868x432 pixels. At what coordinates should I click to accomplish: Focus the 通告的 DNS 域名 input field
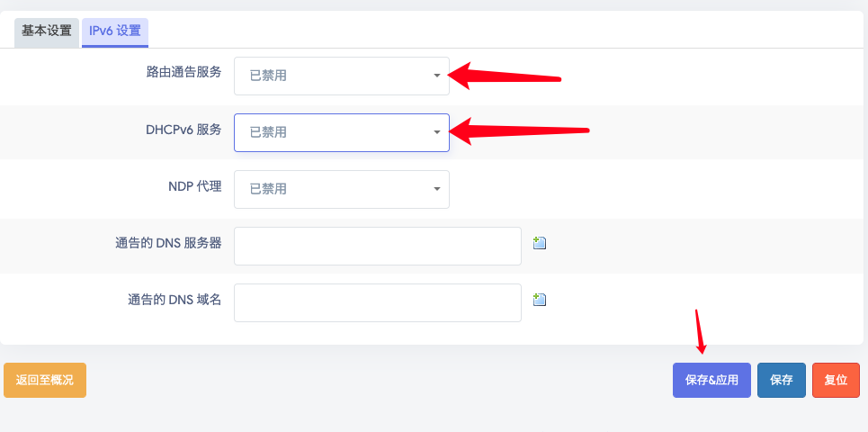[x=378, y=302]
